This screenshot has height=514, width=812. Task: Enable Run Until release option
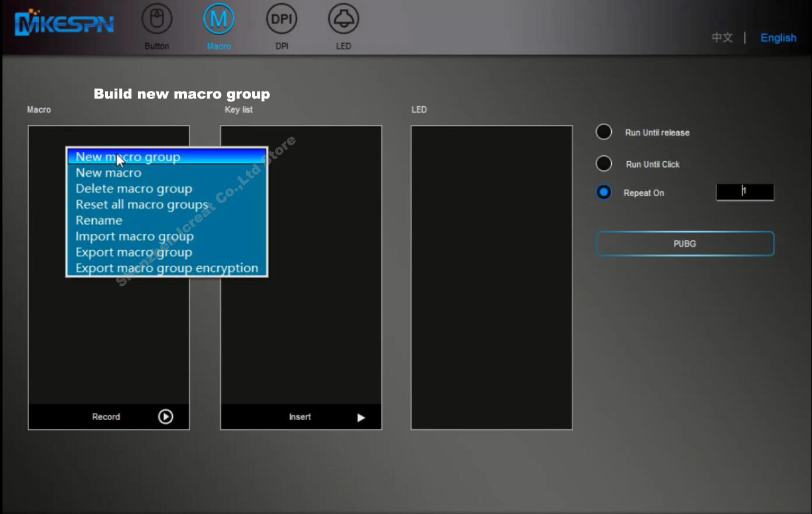[604, 132]
